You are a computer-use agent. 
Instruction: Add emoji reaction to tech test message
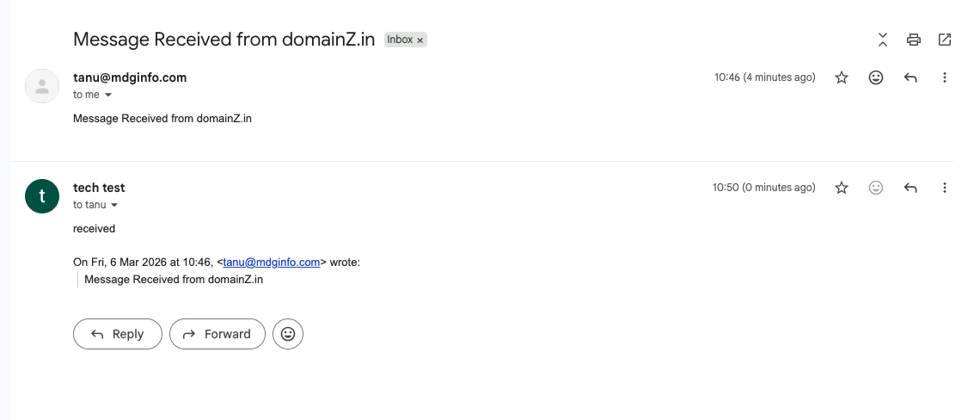coord(876,188)
